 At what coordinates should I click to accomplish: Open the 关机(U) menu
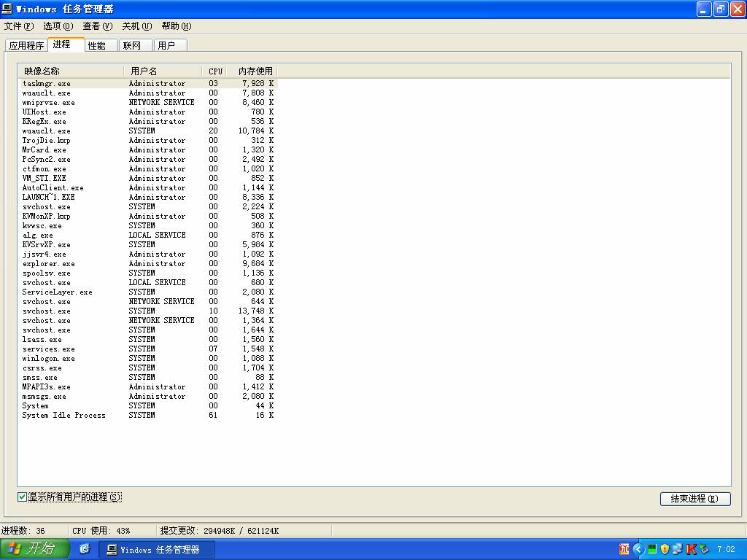coord(136,26)
